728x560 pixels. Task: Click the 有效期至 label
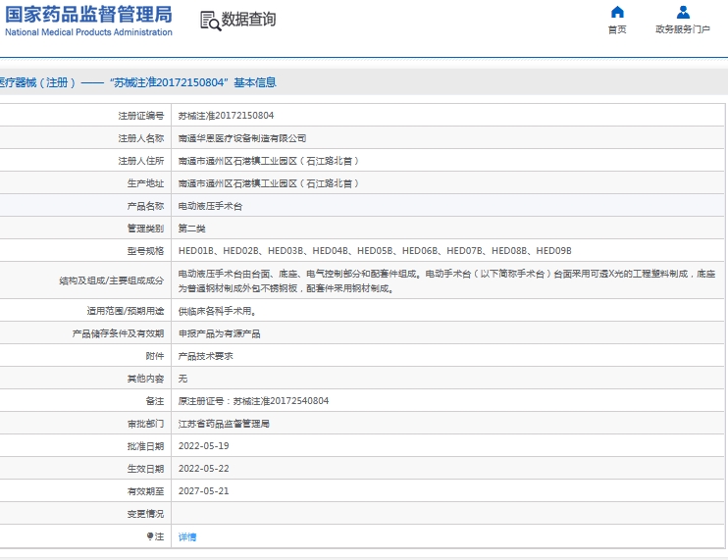click(x=145, y=491)
